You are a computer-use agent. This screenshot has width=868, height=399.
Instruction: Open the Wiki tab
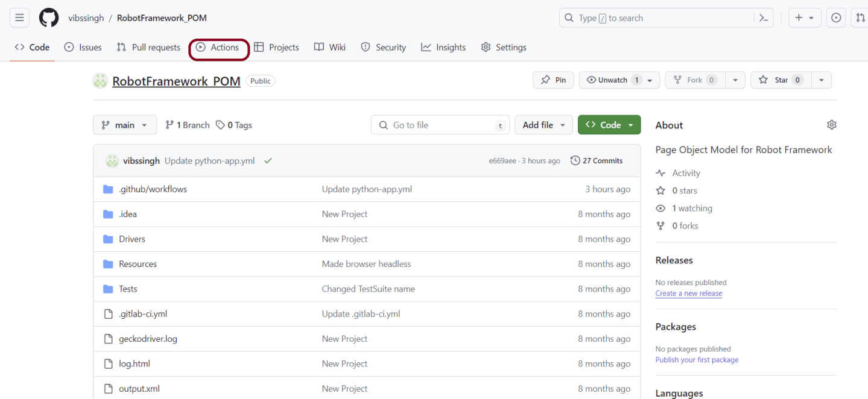(x=330, y=47)
